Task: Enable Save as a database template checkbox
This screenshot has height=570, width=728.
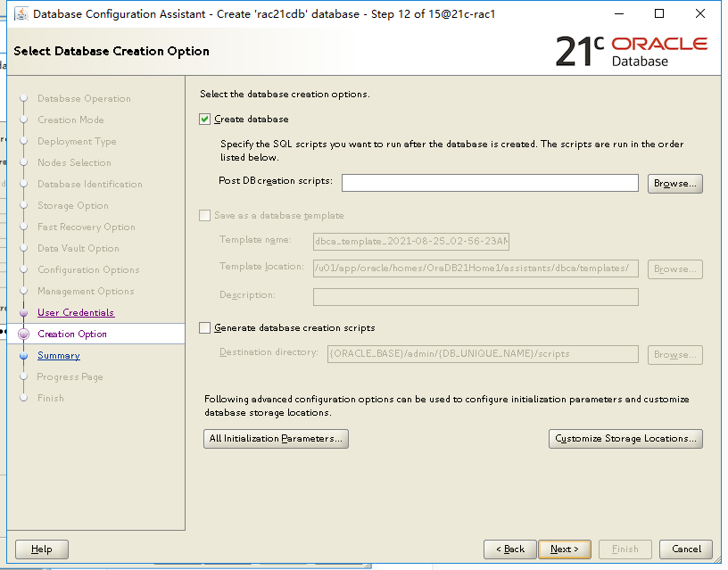Action: pos(205,215)
